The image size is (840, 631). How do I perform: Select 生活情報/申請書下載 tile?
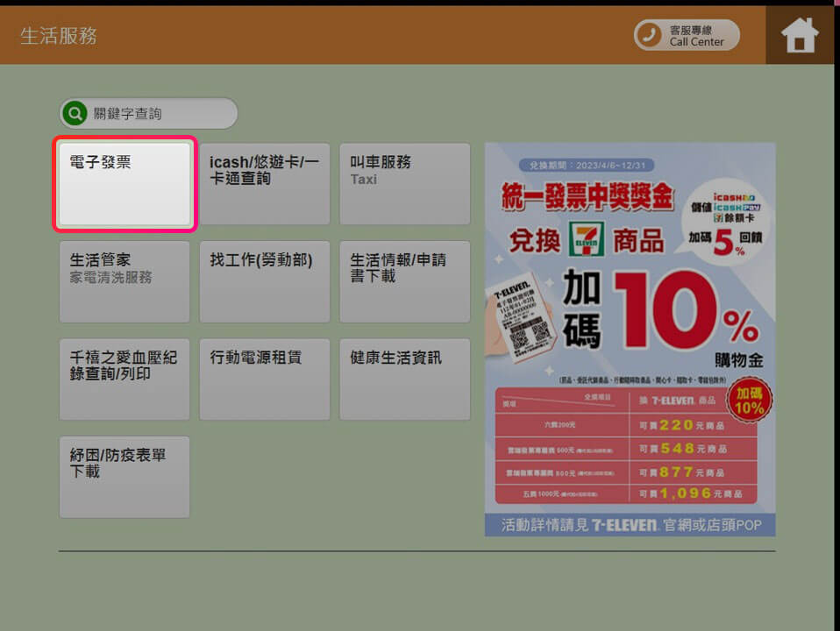click(405, 281)
